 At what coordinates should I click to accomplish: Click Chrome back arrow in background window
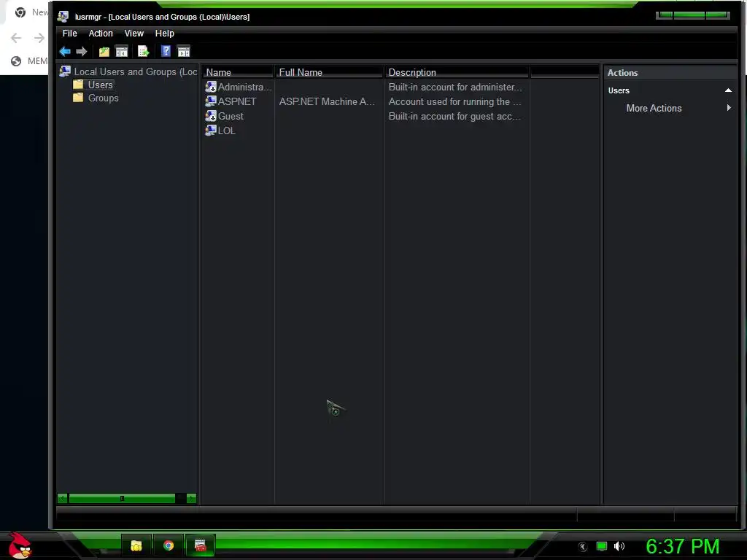point(16,38)
